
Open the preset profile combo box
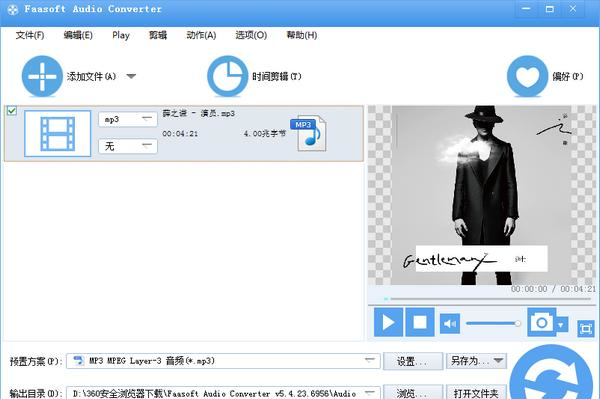click(223, 361)
